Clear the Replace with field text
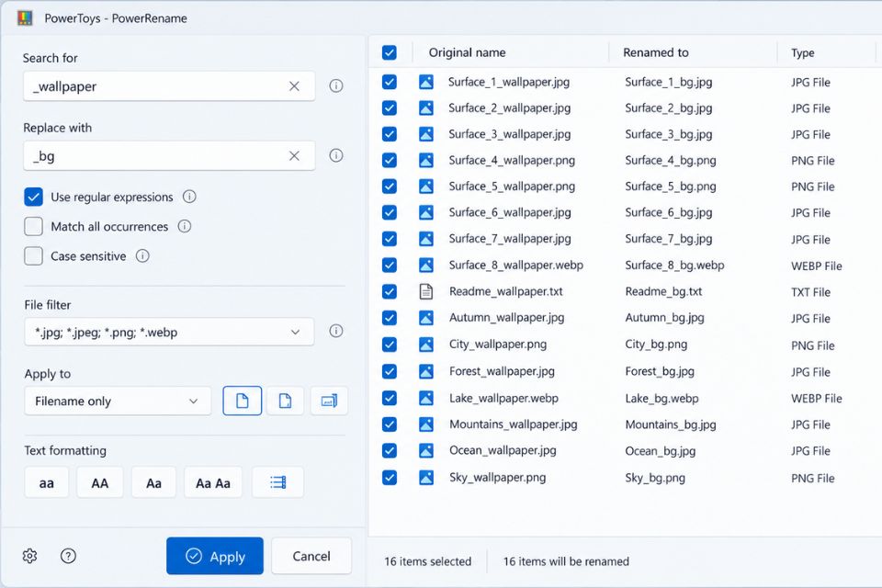This screenshot has width=882, height=588. [x=294, y=156]
